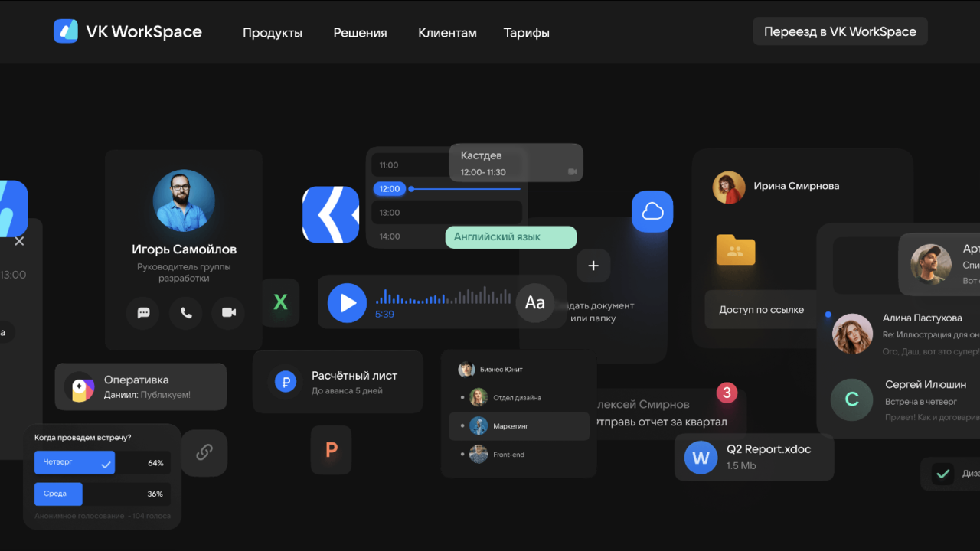This screenshot has height=551, width=980.
Task: Open the Q2 Report.xdoc file
Action: [x=754, y=457]
